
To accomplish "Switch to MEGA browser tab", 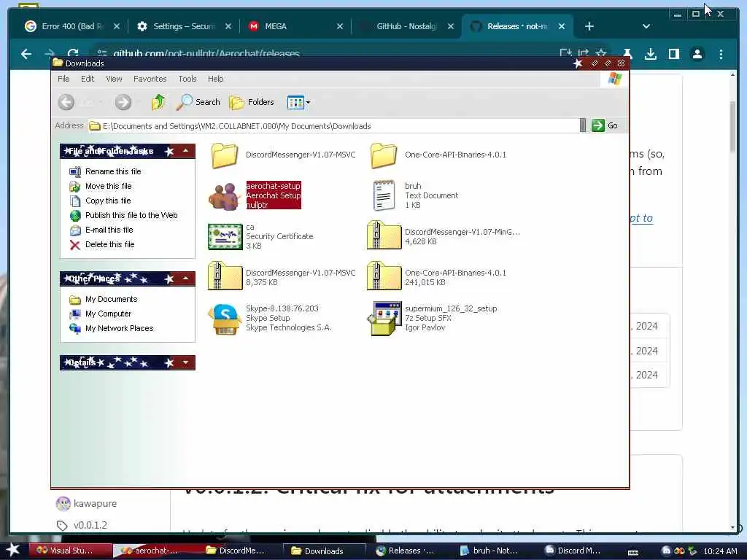I will (x=294, y=26).
